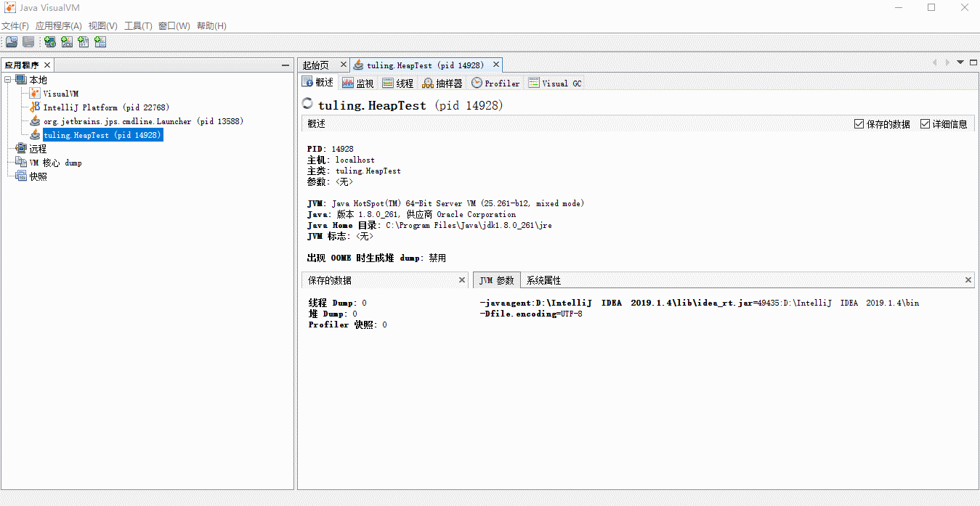Toggle the 详细信息 checkbox
This screenshot has width=980, height=506.
(x=925, y=124)
